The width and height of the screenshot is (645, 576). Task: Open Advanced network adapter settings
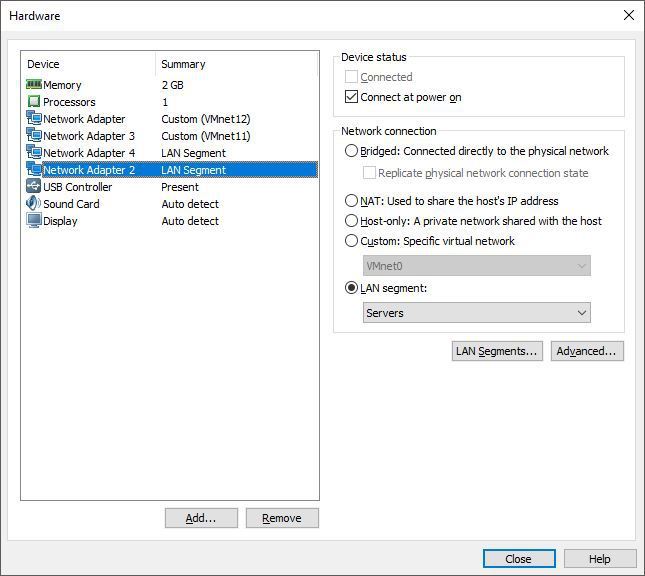[587, 351]
